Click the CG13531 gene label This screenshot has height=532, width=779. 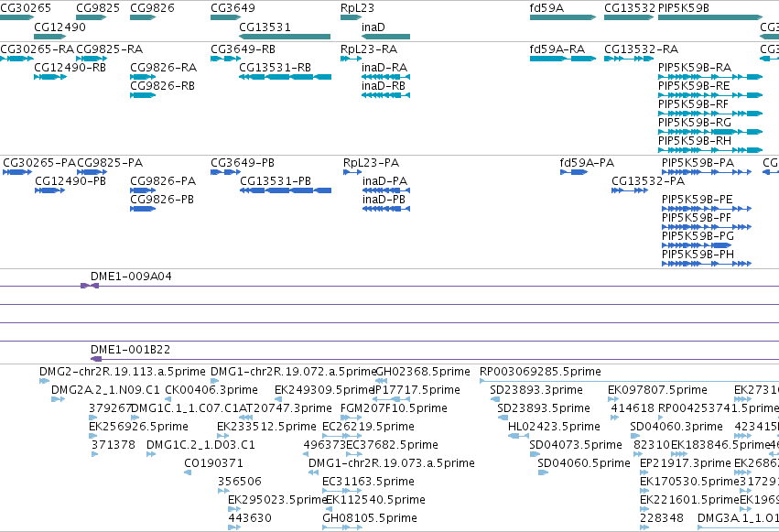[265, 27]
